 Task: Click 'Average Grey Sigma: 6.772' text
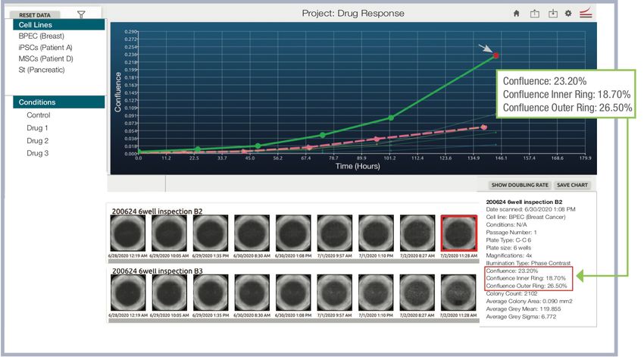pos(521,317)
